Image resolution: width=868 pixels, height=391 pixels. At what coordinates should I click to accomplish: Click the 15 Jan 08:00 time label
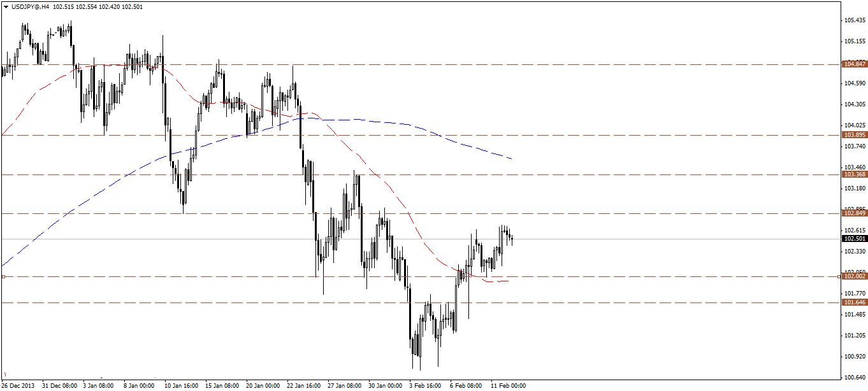tap(223, 386)
